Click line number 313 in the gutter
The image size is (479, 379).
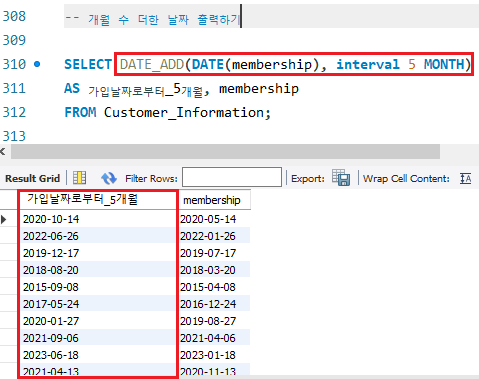click(14, 136)
